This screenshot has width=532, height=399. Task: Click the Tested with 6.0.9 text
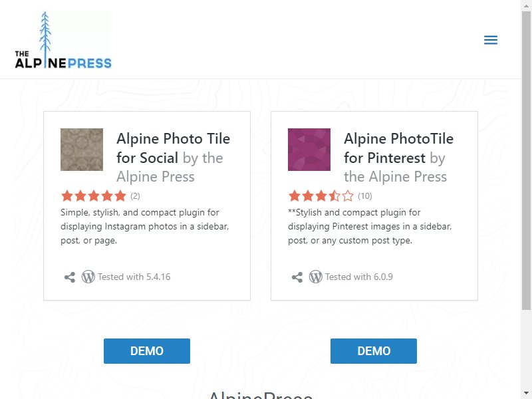pyautogui.click(x=359, y=277)
